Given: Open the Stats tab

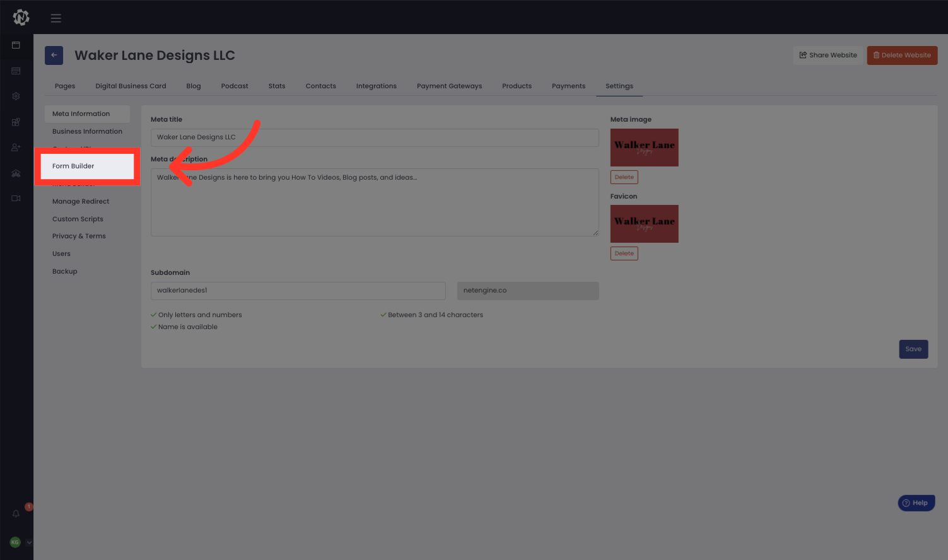Looking at the screenshot, I should pyautogui.click(x=277, y=86).
